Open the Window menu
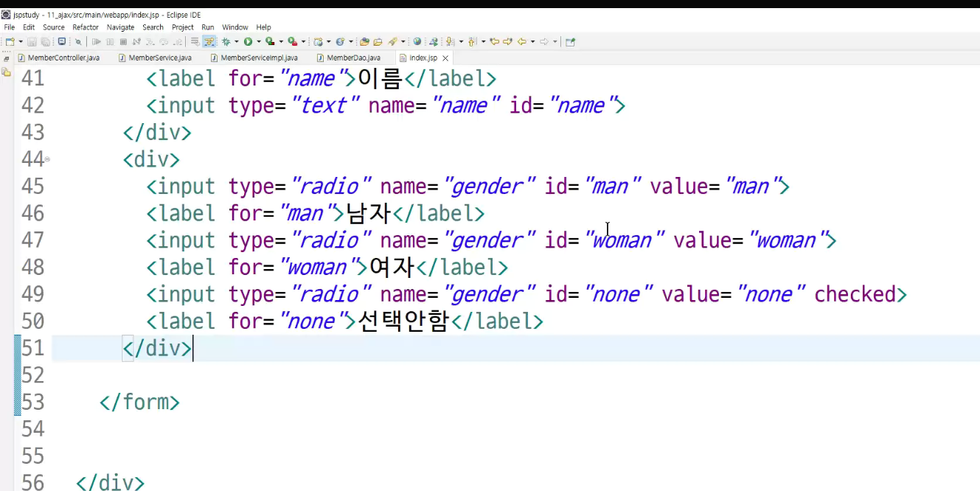The height and width of the screenshot is (491, 980). point(235,27)
